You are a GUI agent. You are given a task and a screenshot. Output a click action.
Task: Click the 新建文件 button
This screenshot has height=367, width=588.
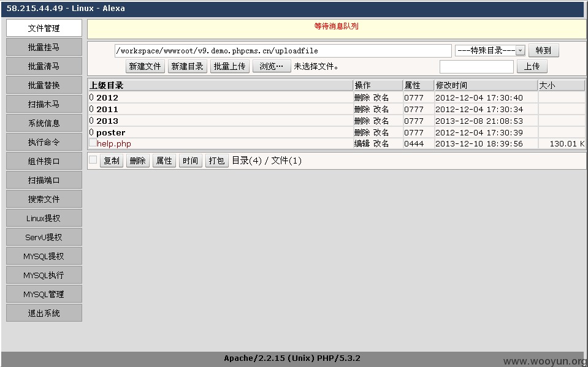145,66
